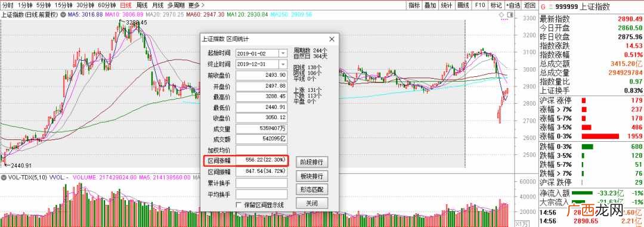Open the 30分钟 period tab
Screen dimensions: 644x227
pos(85,5)
